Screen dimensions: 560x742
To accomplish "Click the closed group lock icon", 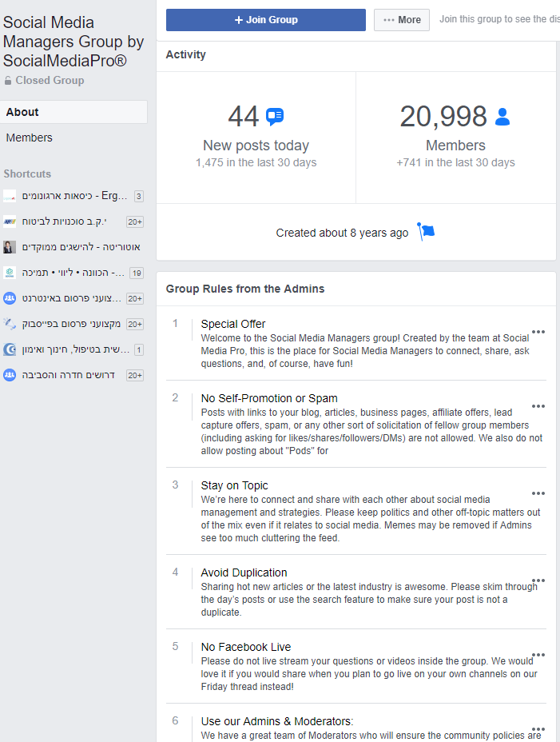I will tap(8, 81).
